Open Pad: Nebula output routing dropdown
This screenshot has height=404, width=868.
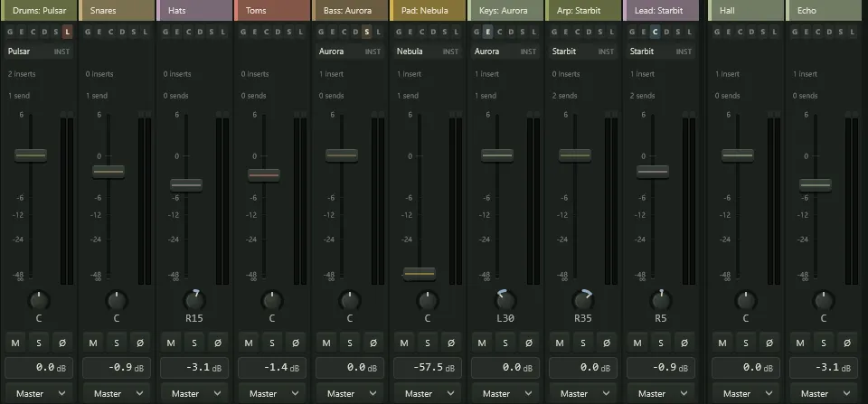pyautogui.click(x=428, y=393)
